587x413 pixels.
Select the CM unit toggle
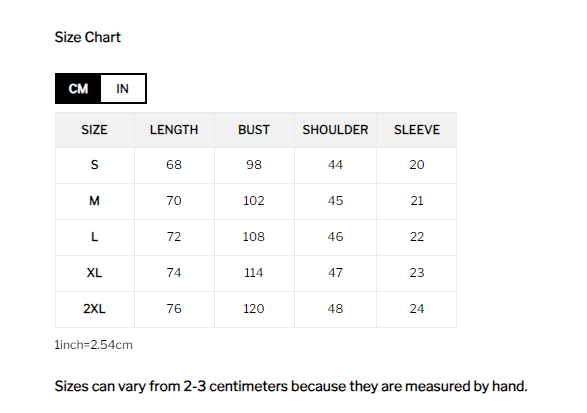coord(78,89)
